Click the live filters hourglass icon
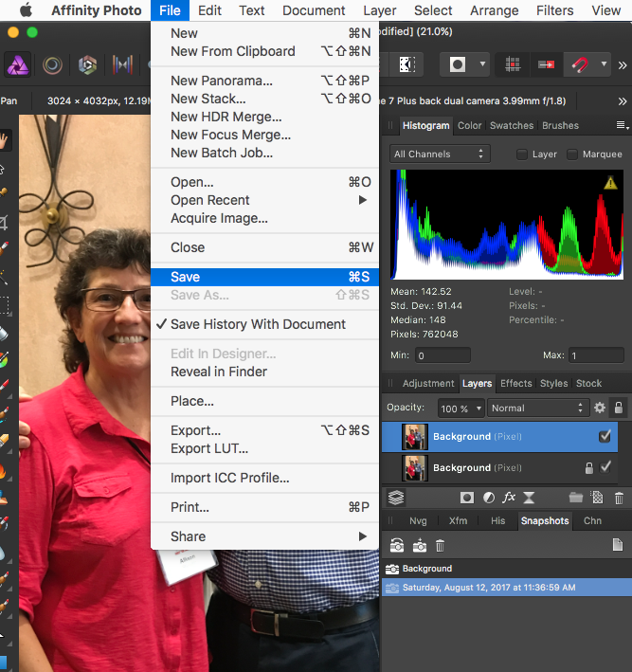The height and width of the screenshot is (672, 632). coord(529,498)
